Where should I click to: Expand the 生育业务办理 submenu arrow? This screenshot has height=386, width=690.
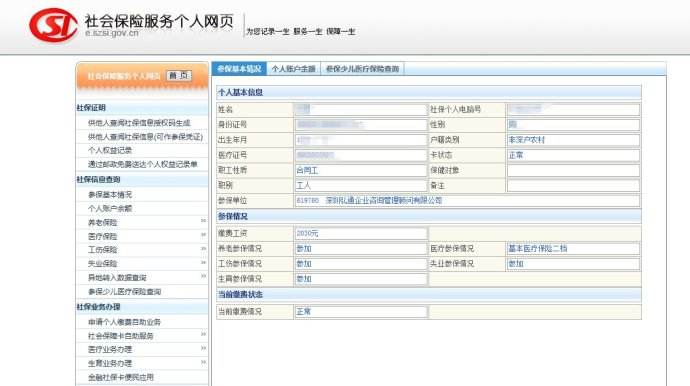[203, 362]
